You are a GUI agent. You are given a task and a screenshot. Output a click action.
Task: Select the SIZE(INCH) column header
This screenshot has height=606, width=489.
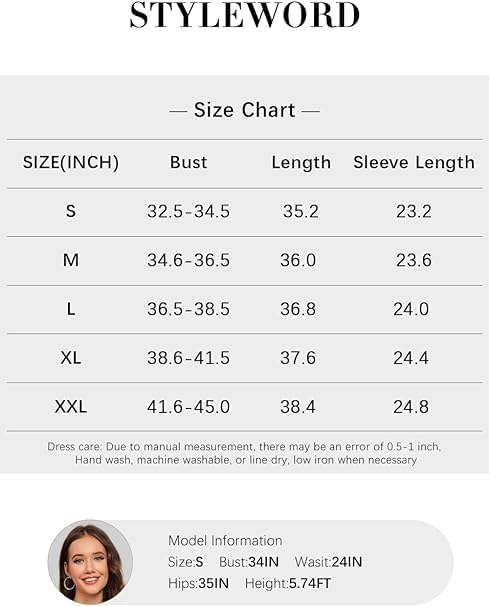[71, 162]
